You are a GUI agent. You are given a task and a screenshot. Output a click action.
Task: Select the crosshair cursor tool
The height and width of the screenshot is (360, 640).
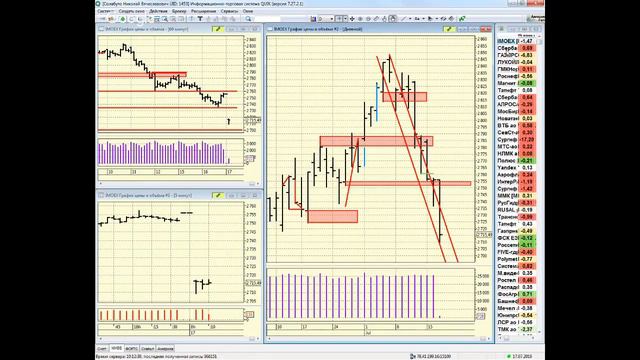pyautogui.click(x=339, y=19)
